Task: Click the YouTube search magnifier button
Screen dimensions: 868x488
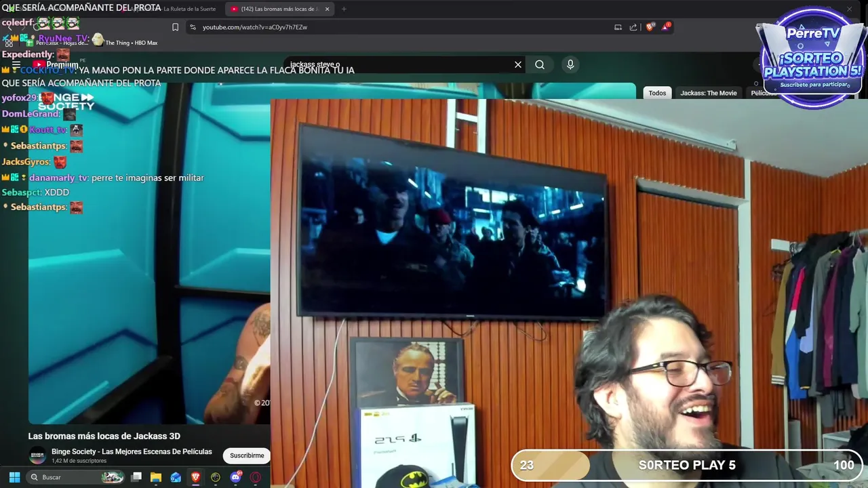Action: coord(540,64)
